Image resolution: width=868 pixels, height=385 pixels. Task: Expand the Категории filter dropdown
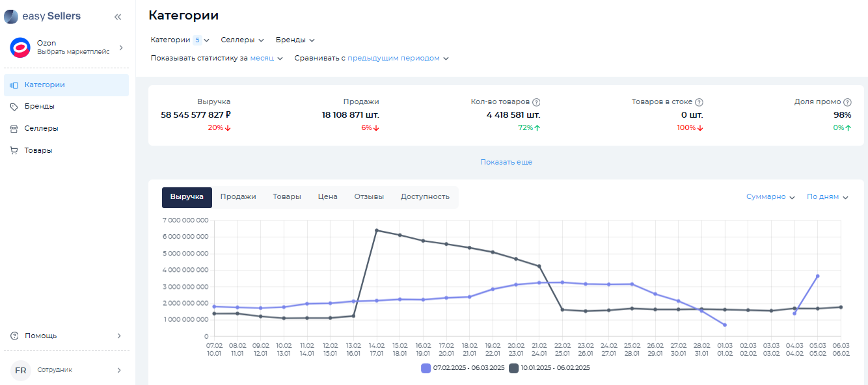pos(180,40)
